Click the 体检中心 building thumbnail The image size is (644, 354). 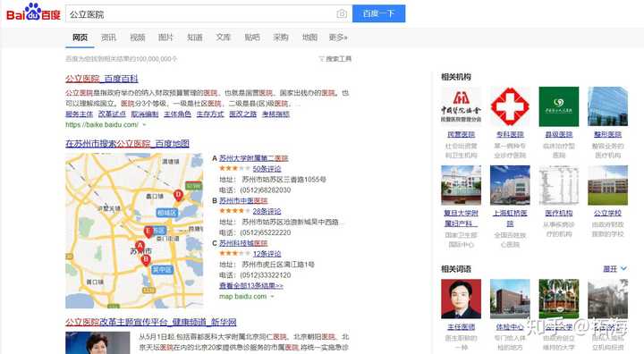tap(510, 299)
